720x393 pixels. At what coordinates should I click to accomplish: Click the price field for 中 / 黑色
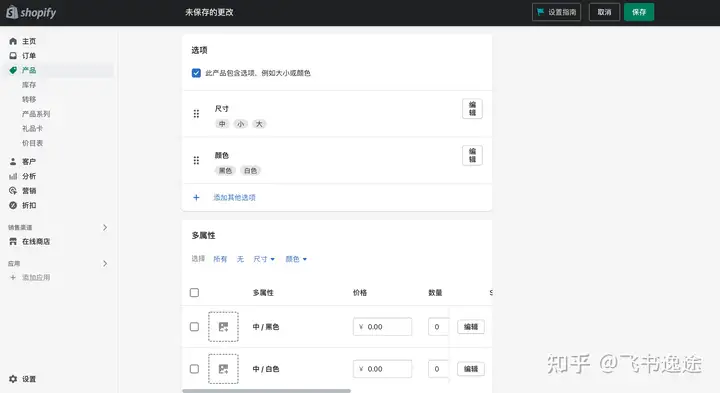(x=382, y=327)
